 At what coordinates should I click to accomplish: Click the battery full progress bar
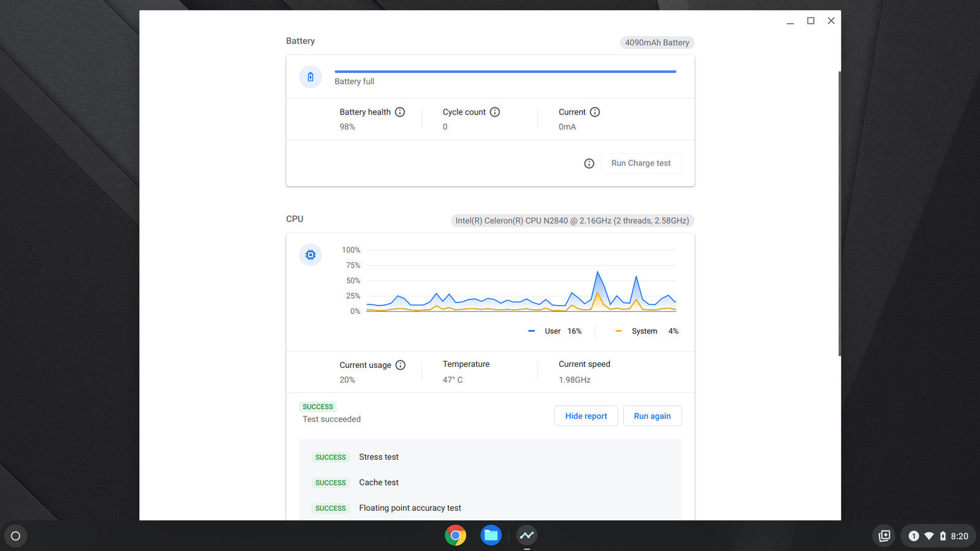[x=505, y=72]
